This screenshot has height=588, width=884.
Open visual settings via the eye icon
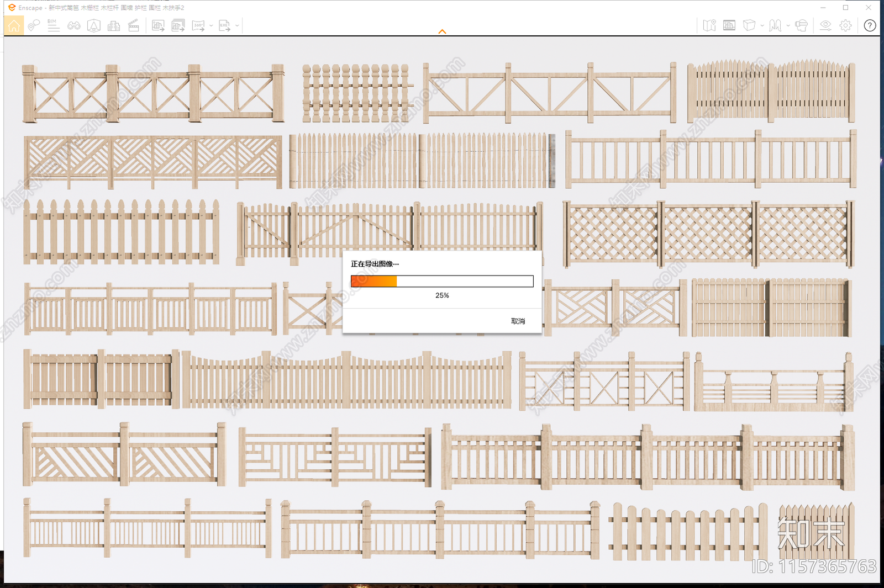click(825, 25)
